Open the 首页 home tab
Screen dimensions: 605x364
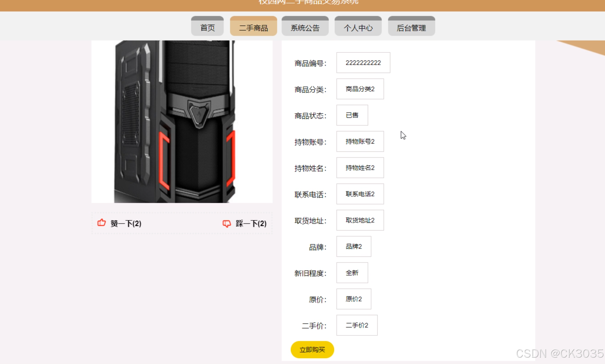pyautogui.click(x=207, y=28)
